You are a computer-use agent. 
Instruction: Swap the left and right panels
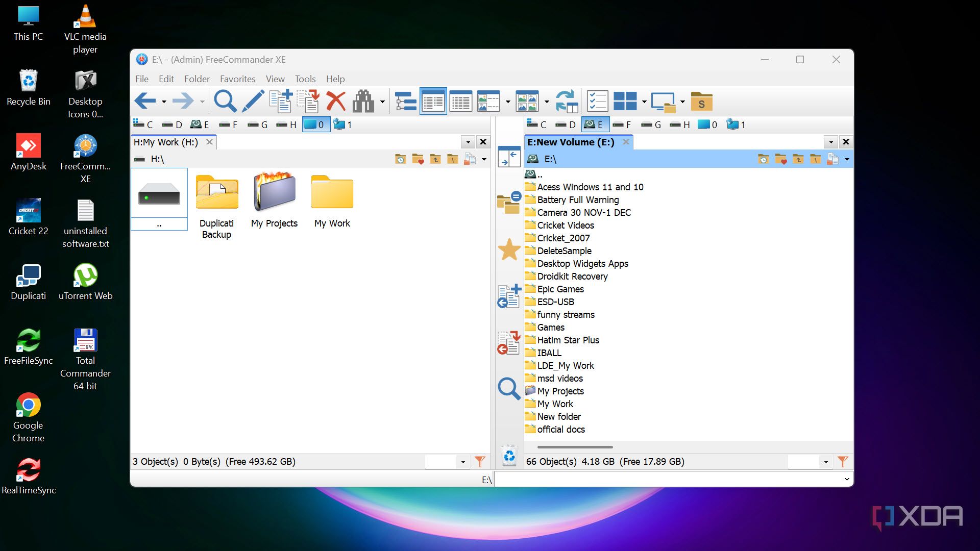pos(509,157)
